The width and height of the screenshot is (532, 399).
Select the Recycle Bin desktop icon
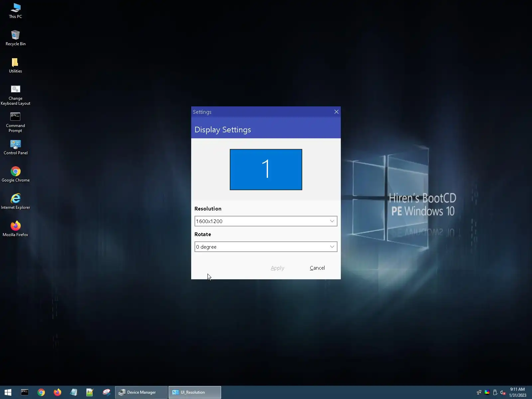click(x=15, y=38)
